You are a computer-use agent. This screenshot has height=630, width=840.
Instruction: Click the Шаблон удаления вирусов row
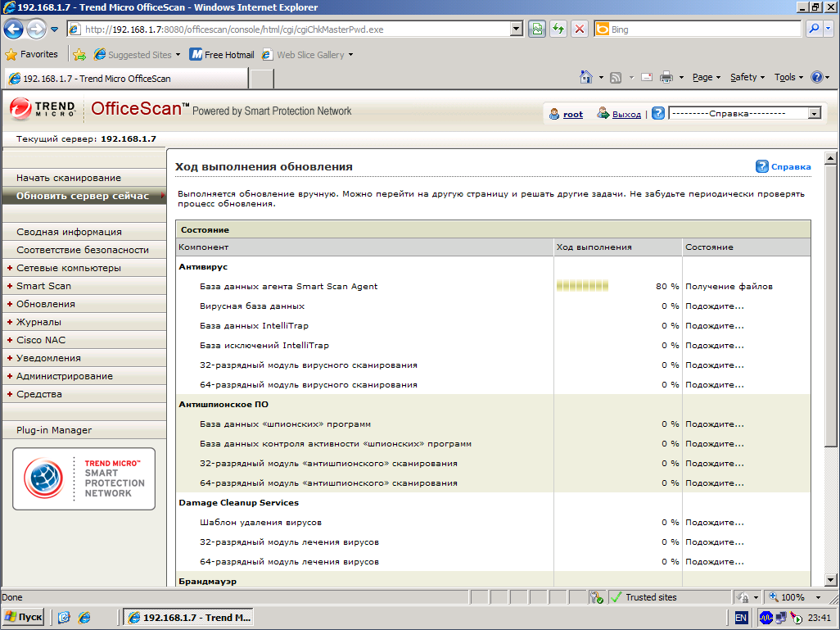coord(493,522)
